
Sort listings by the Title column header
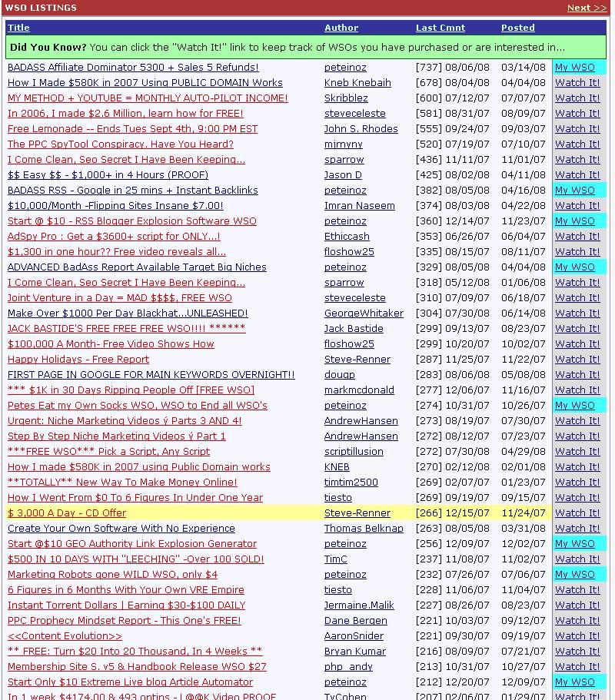pyautogui.click(x=18, y=28)
